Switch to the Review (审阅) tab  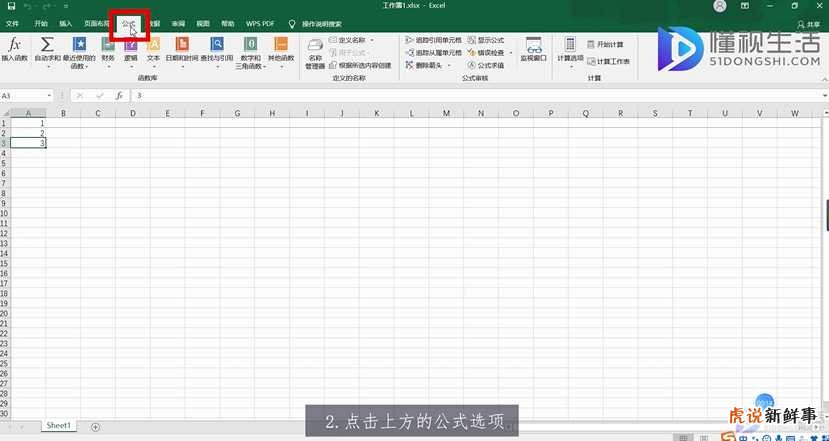tap(178, 24)
